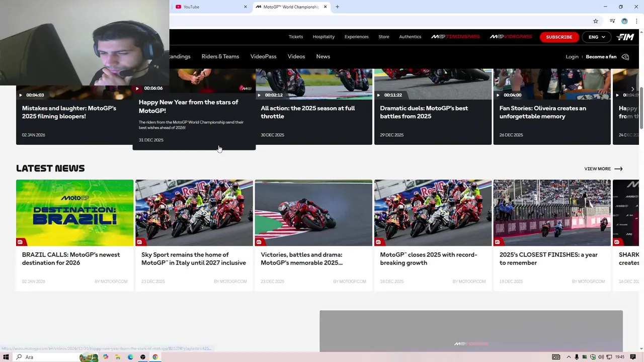Visit the Store link
Image resolution: width=644 pixels, height=362 pixels.
coord(384,37)
